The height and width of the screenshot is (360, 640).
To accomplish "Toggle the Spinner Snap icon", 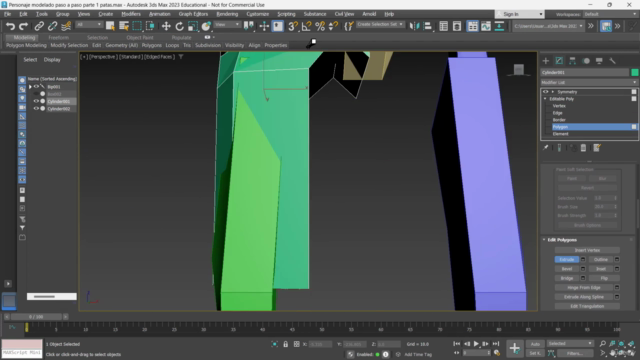I will [333, 26].
